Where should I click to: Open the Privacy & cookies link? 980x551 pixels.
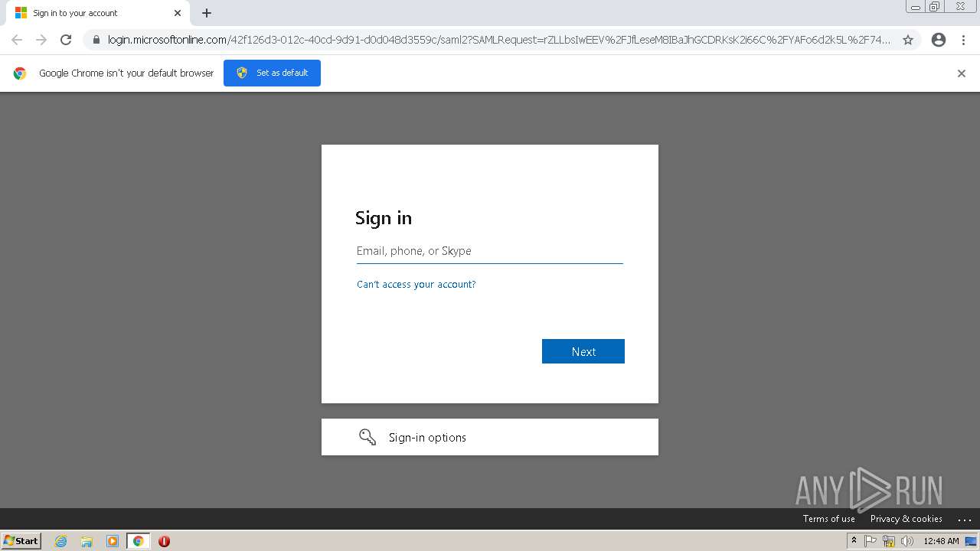pyautogui.click(x=906, y=519)
